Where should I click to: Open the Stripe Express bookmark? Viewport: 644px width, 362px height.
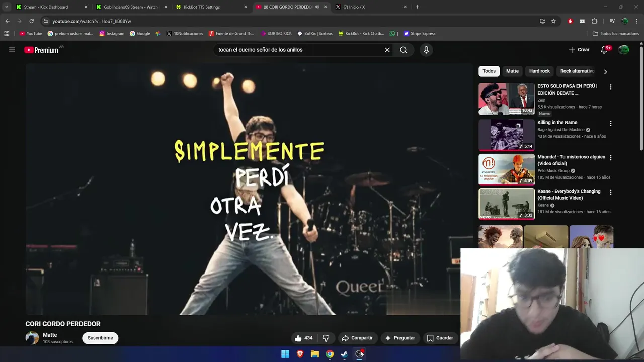coord(419,34)
